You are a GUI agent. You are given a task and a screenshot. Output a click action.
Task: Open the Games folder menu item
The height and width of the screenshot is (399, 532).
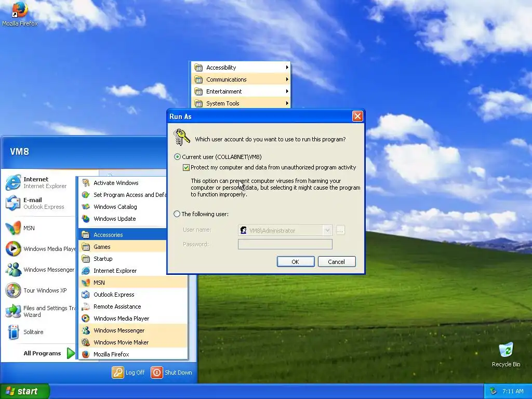[x=123, y=247]
